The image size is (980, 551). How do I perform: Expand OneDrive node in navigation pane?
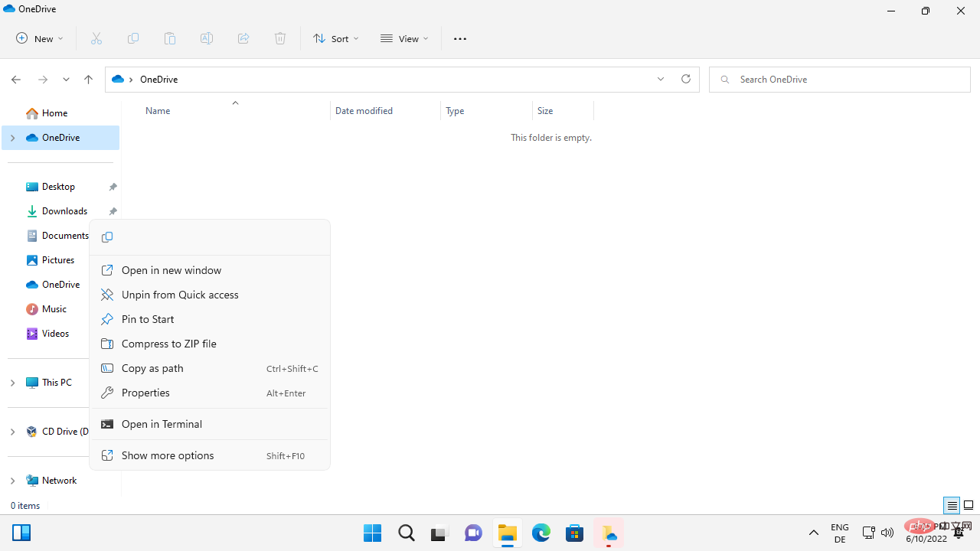pos(12,138)
